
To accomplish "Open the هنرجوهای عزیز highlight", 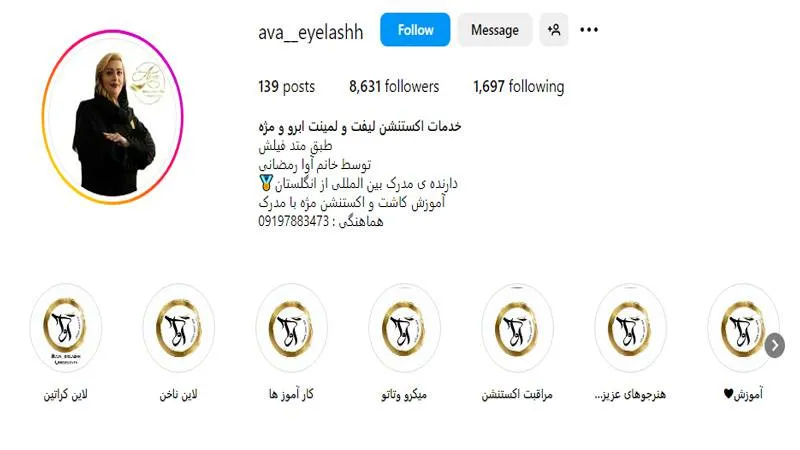I will (630, 328).
